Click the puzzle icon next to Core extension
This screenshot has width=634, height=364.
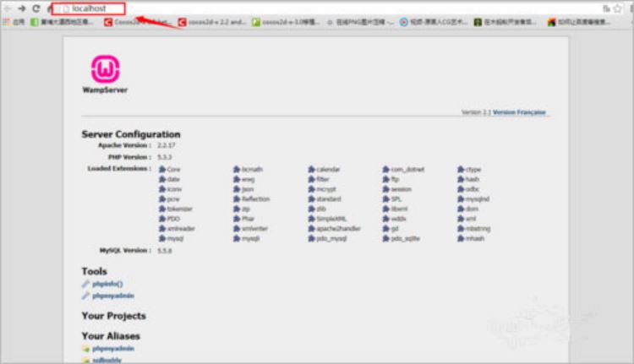pos(162,169)
